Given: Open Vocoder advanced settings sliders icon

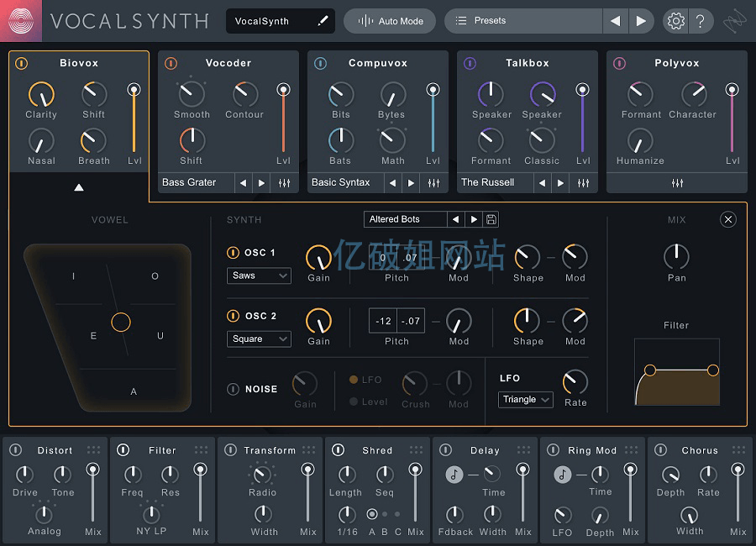Looking at the screenshot, I should [284, 182].
